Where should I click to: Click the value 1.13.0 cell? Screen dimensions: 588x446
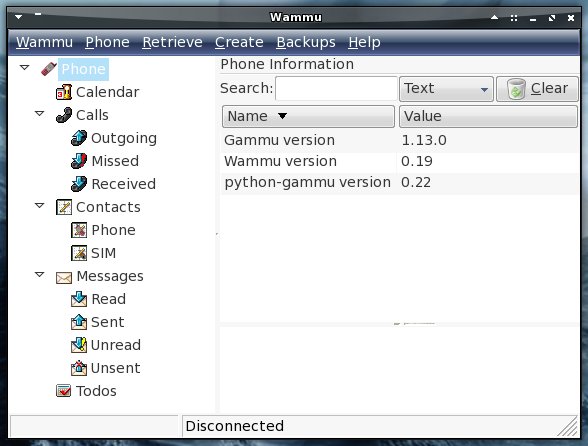coord(424,140)
